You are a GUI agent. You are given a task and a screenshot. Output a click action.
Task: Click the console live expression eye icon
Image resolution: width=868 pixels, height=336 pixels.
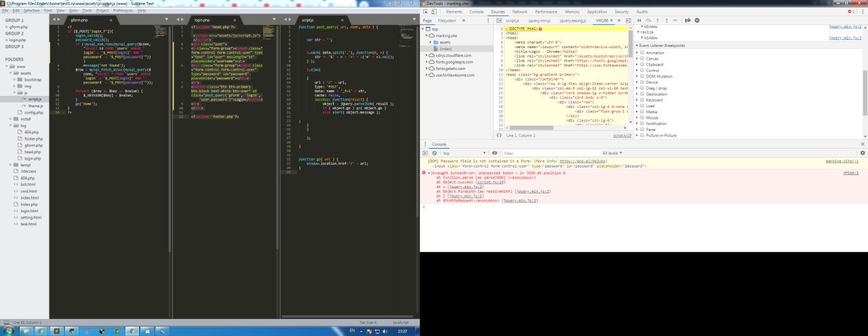pos(495,153)
